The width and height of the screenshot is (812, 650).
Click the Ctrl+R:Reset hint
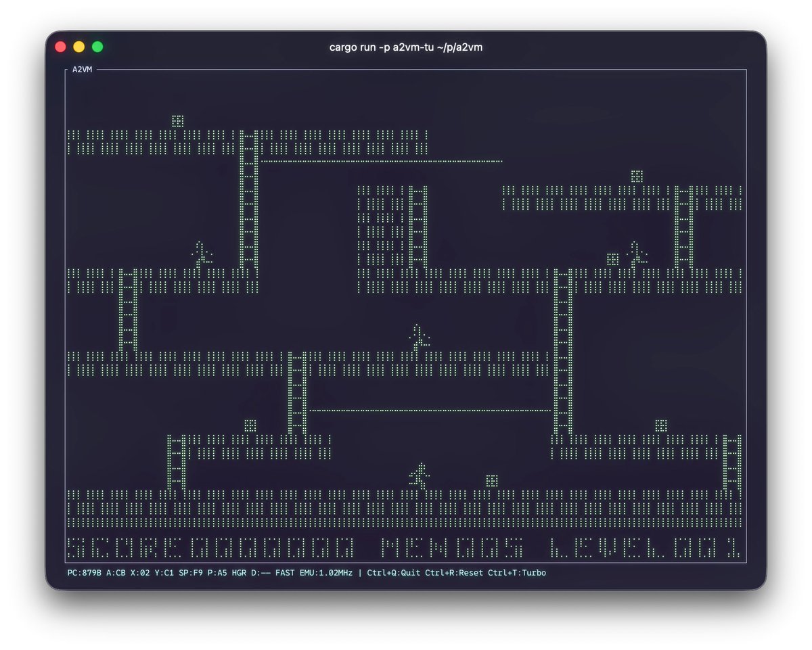(454, 573)
